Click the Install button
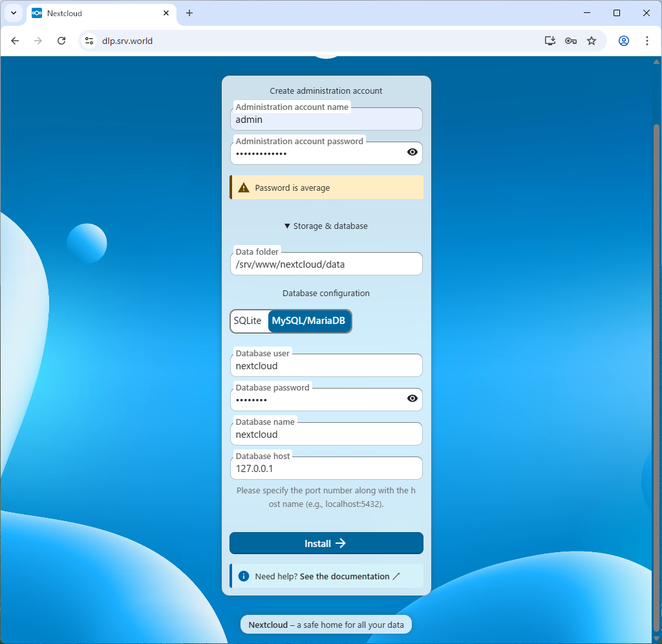Image resolution: width=662 pixels, height=644 pixels. [326, 543]
